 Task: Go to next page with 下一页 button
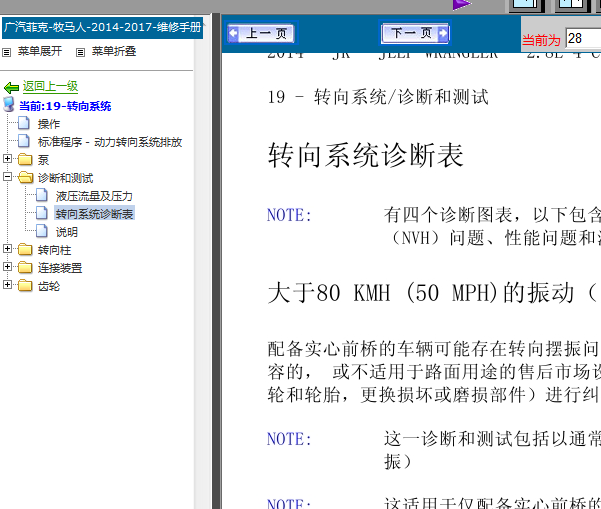tap(415, 33)
